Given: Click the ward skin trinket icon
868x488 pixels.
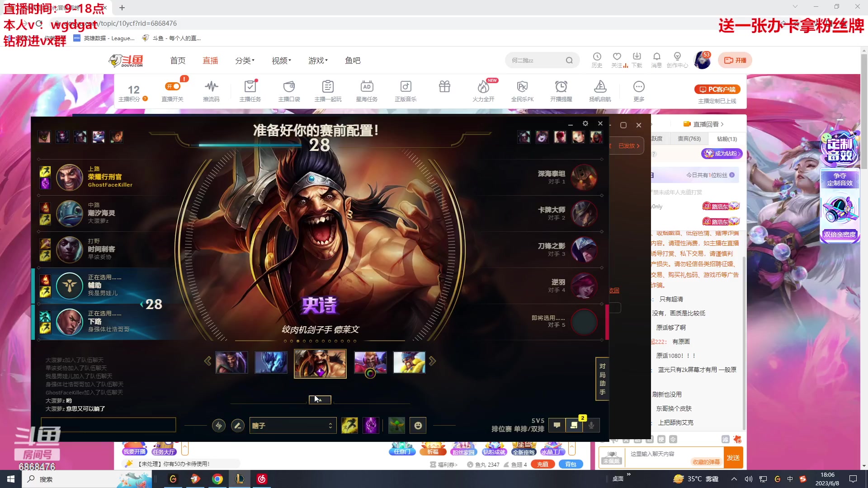Looking at the screenshot, I should [396, 425].
